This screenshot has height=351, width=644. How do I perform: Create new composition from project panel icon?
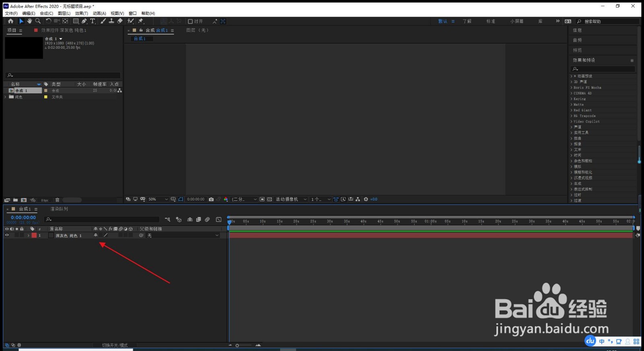(24, 200)
